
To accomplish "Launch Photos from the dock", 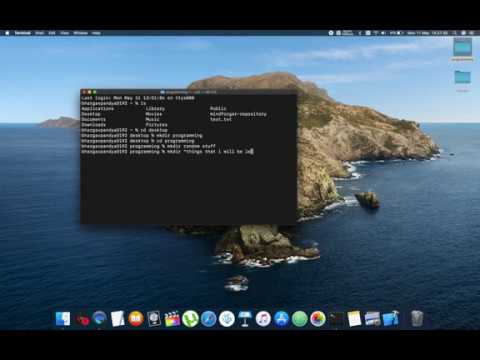I will (x=318, y=319).
